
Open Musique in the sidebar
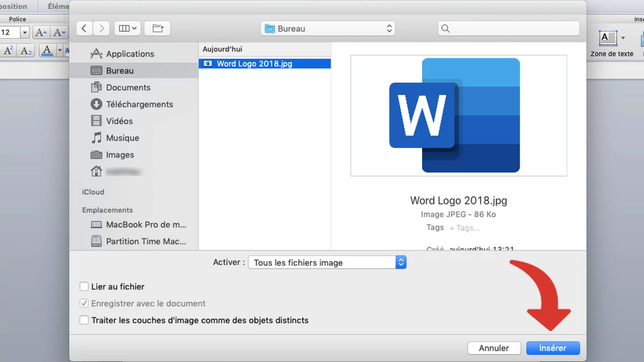(x=134, y=138)
